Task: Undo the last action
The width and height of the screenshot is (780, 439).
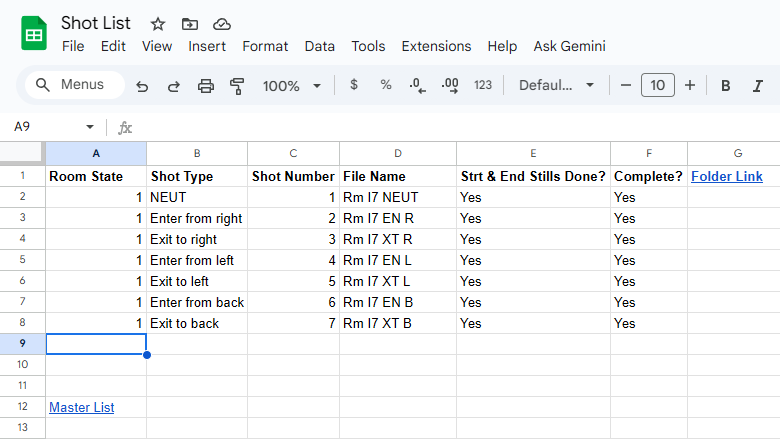Action: coord(142,86)
